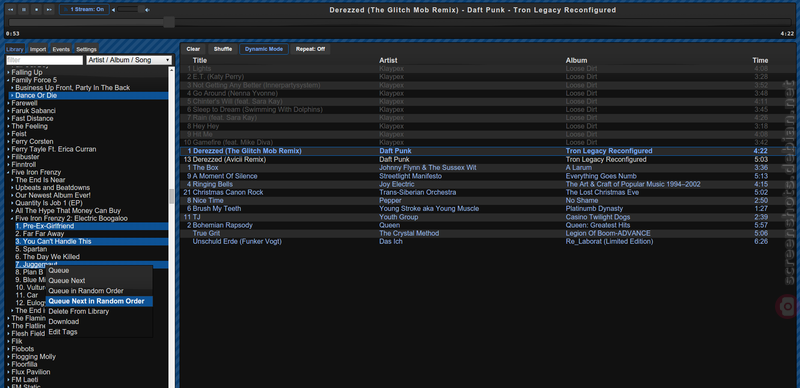The width and height of the screenshot is (800, 388).
Task: Clear the playlist queue
Action: pyautogui.click(x=193, y=49)
